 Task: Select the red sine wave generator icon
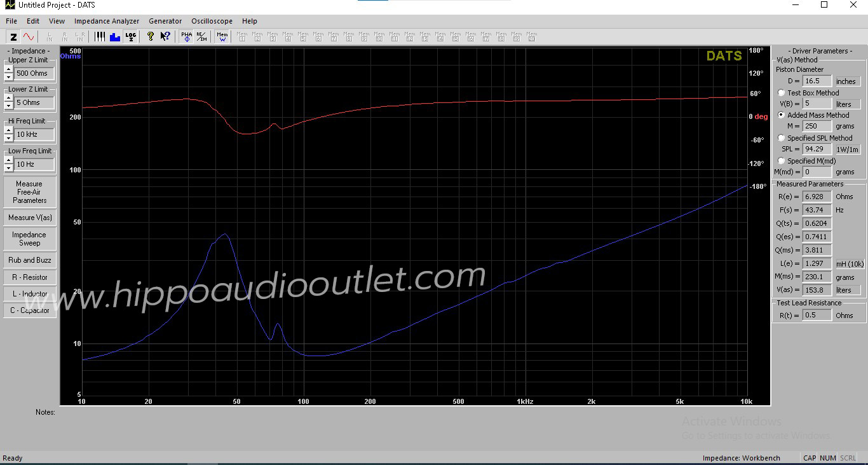coord(29,37)
